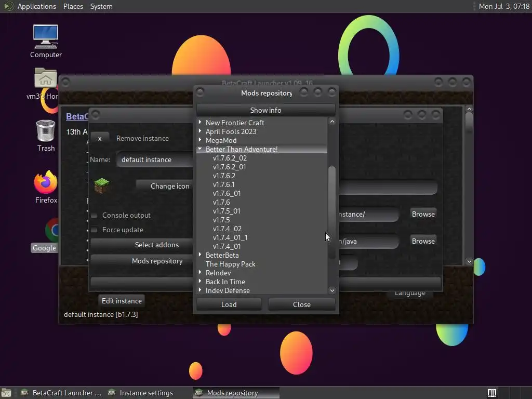The height and width of the screenshot is (399, 532).
Task: Expand the BetterBeta entry
Action: [200, 255]
